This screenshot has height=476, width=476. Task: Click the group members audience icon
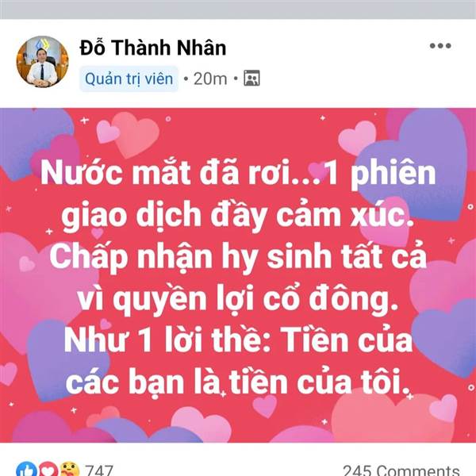point(251,79)
